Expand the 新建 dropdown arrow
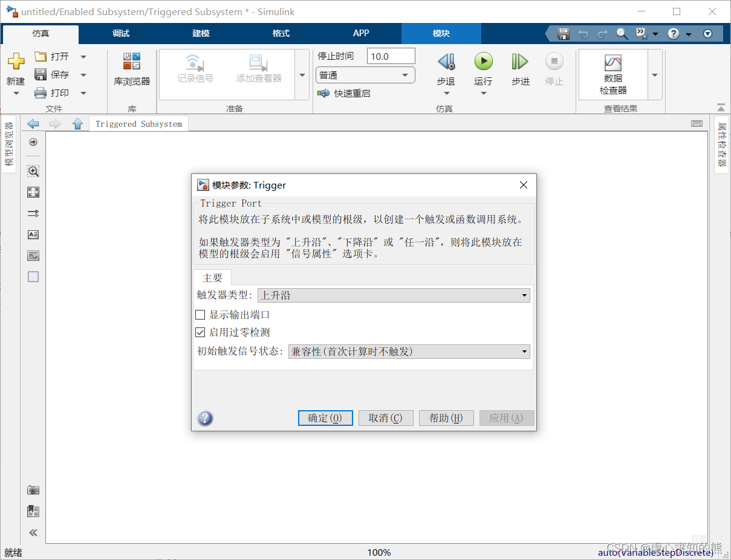731x560 pixels. tap(16, 94)
